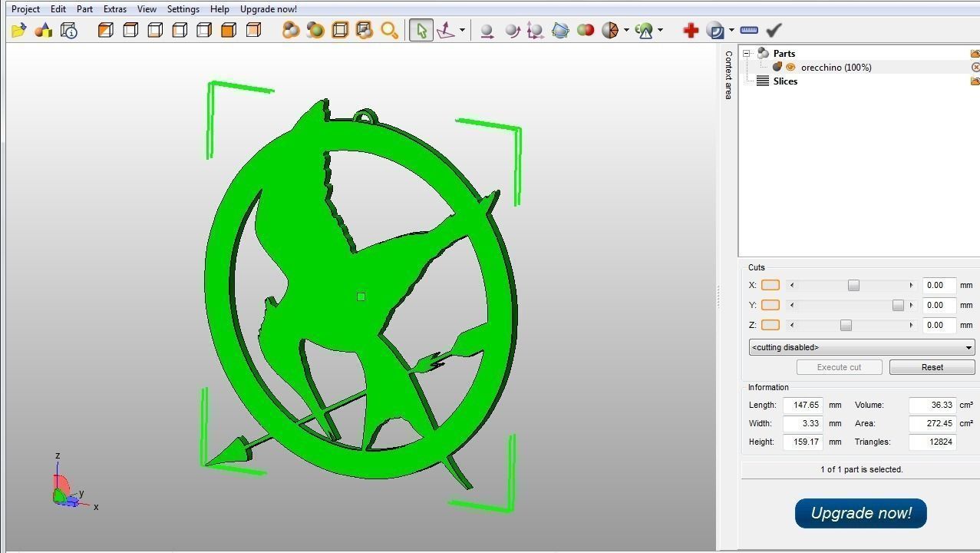Click the X cut value field
This screenshot has width=980, height=553.
click(x=939, y=285)
